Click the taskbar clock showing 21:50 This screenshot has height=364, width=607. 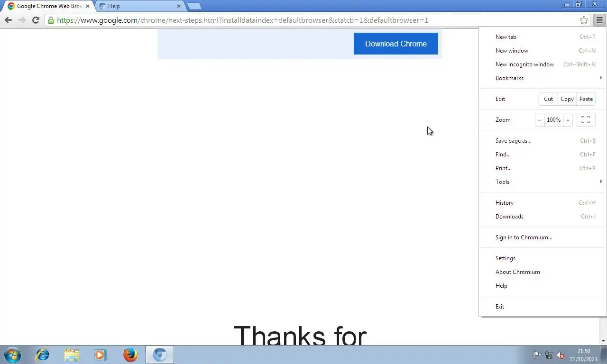coord(583,355)
